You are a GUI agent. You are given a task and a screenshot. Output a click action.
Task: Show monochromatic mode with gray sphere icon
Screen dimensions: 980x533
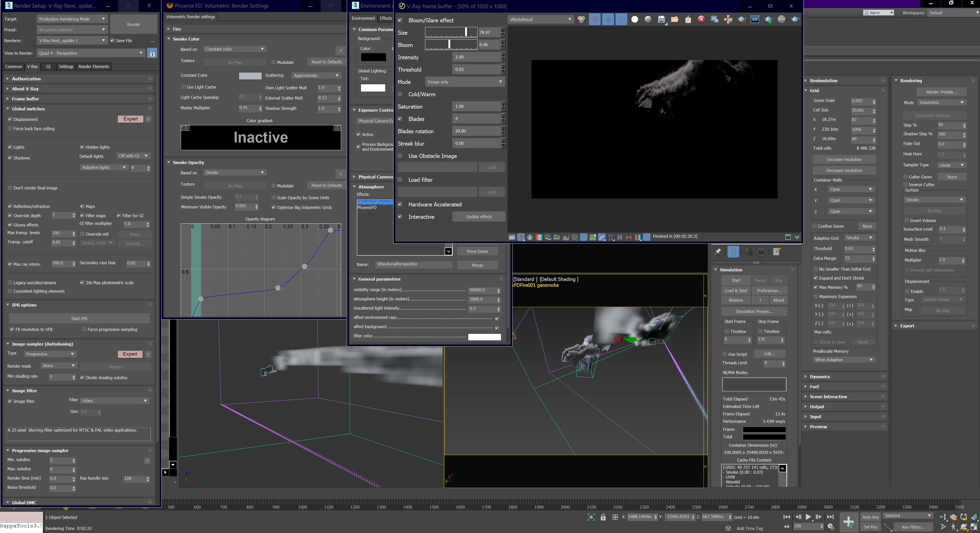point(648,20)
